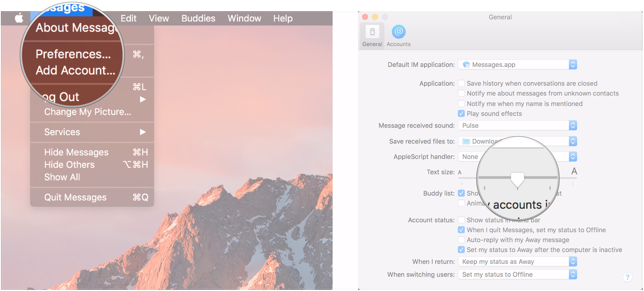Image resolution: width=644 pixels, height=291 pixels.
Task: Open the Window menu
Action: [244, 18]
